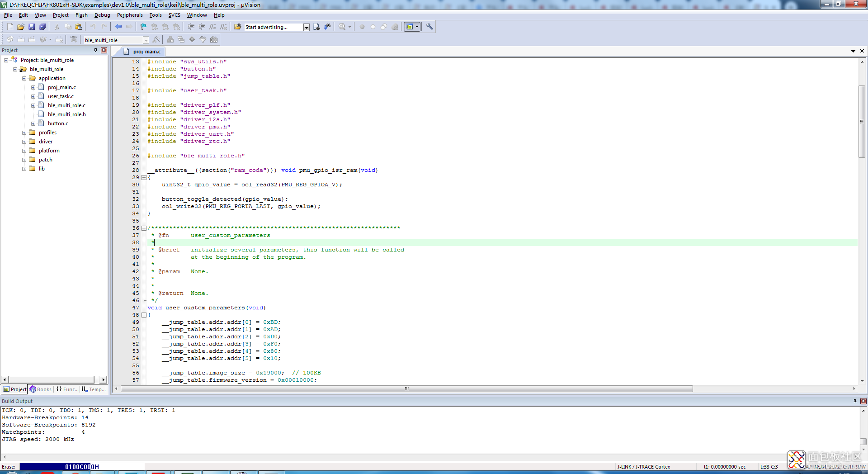This screenshot has width=868, height=474.
Task: Open the Peripherals menu
Action: tap(130, 15)
